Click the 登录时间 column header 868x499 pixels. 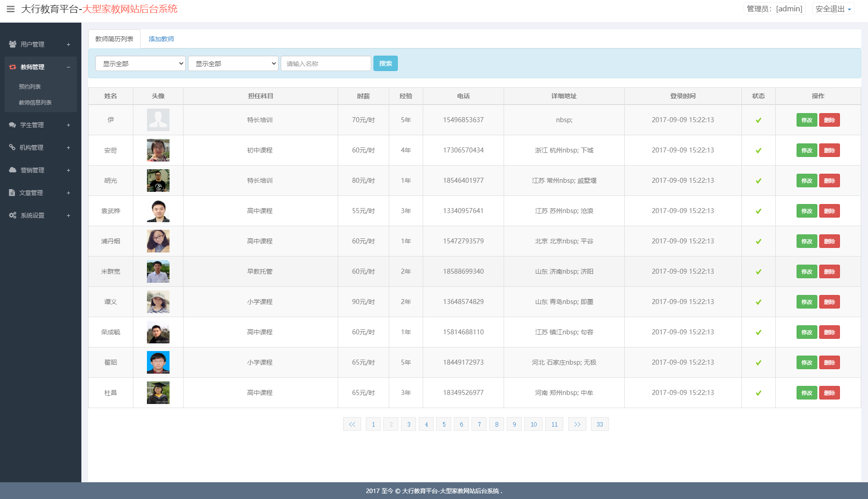click(683, 96)
